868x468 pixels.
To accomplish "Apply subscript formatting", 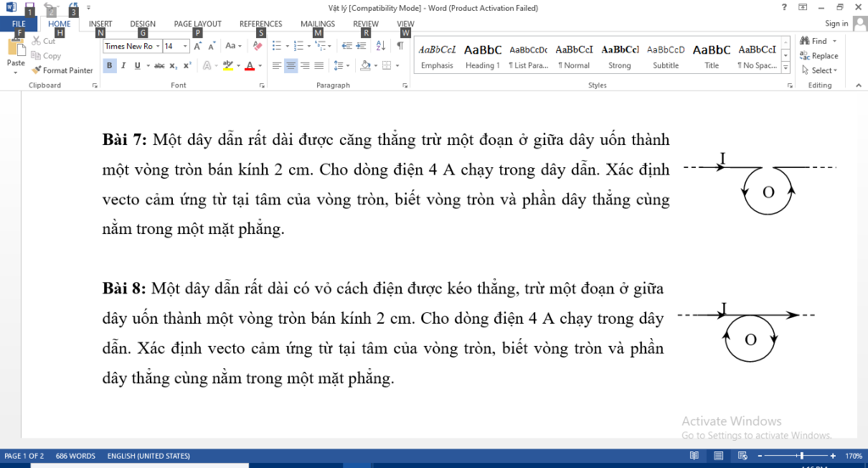I will coord(173,65).
